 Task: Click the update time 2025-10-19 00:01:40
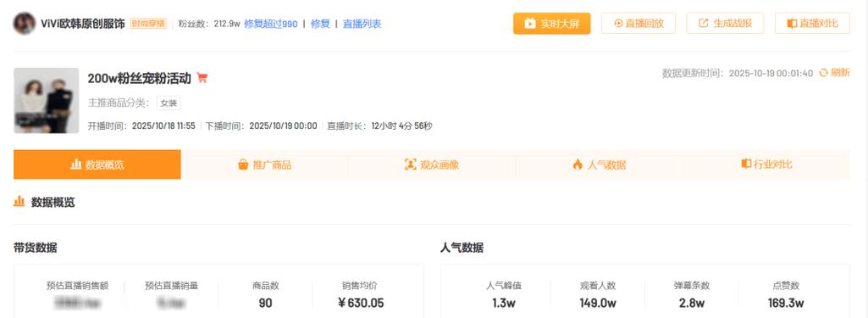(771, 73)
